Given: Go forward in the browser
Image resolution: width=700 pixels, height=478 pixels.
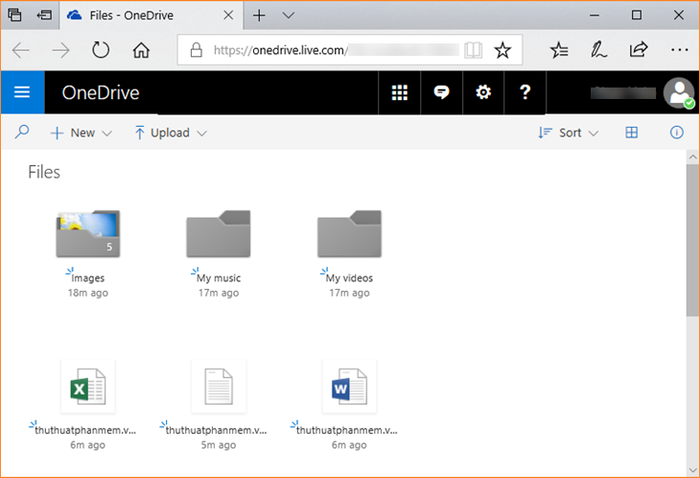Looking at the screenshot, I should click(x=61, y=50).
